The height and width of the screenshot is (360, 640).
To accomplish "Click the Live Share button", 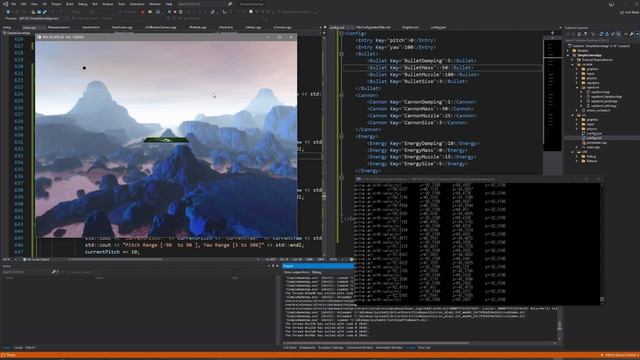I will point(629,12).
